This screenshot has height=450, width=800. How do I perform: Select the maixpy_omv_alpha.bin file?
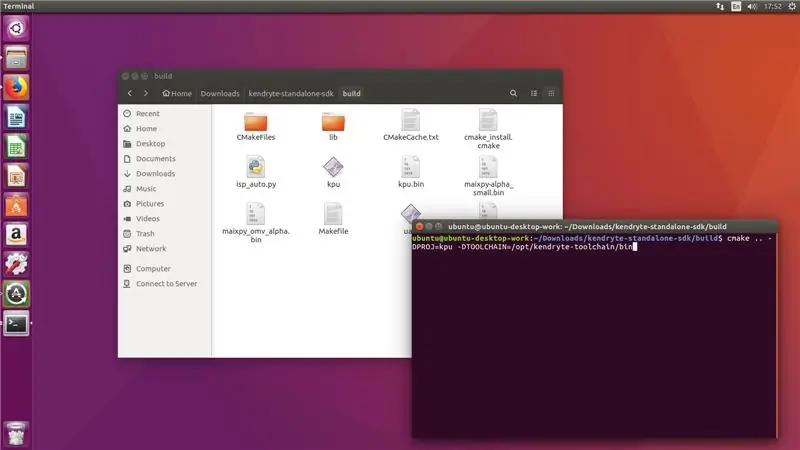(256, 222)
